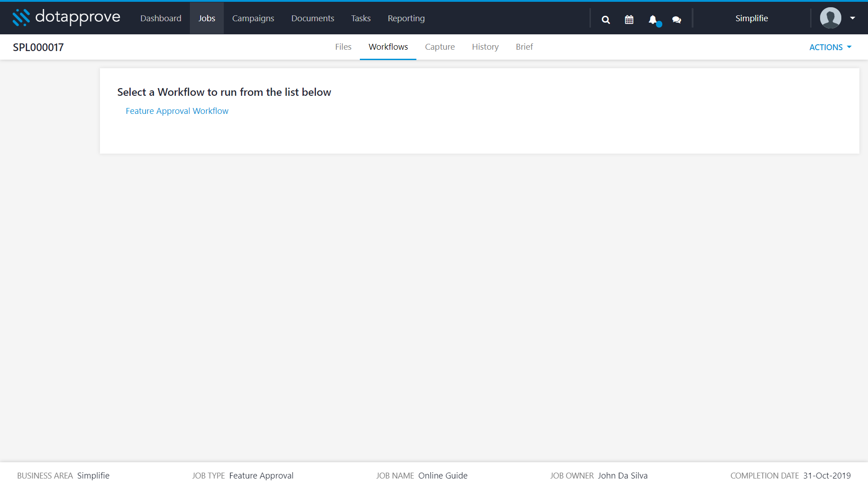Expand the user account dropdown arrow
The image size is (868, 488).
click(853, 18)
